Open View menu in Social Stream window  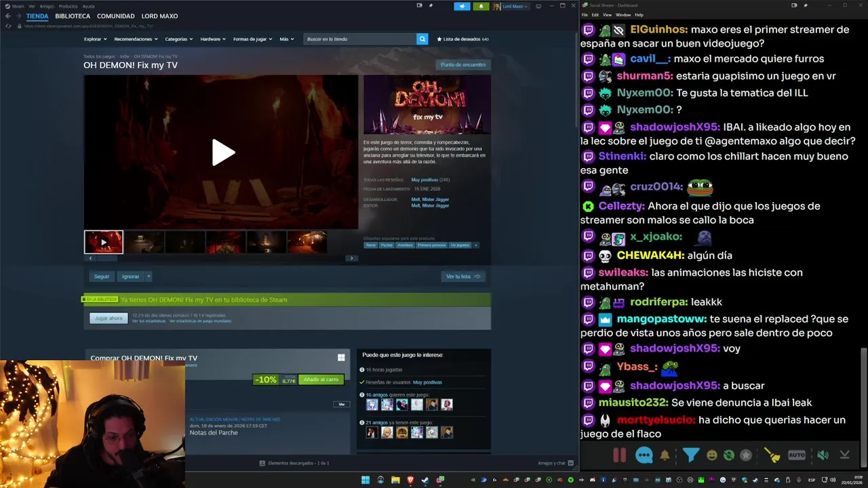pyautogui.click(x=607, y=15)
